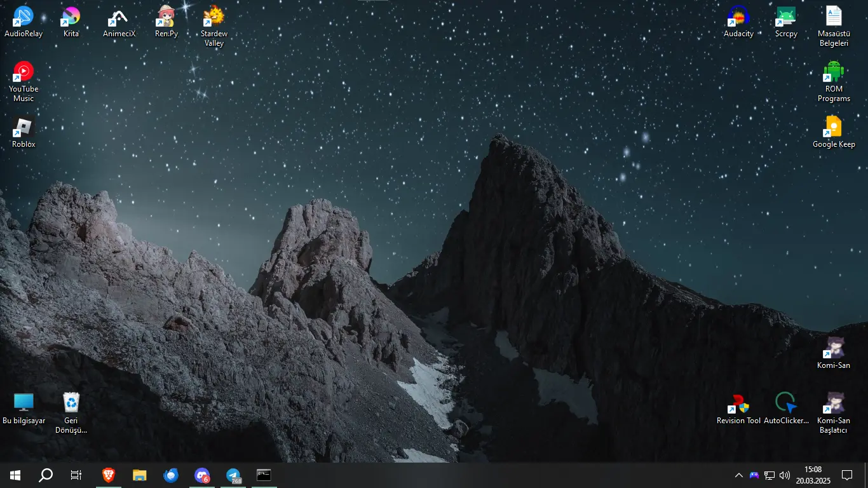Select the Scrcpy desktop shortcut
868x488 pixels.
tap(786, 22)
